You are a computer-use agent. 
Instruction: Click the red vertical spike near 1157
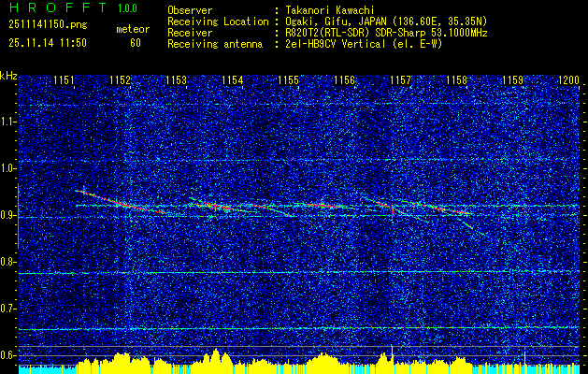(393, 210)
